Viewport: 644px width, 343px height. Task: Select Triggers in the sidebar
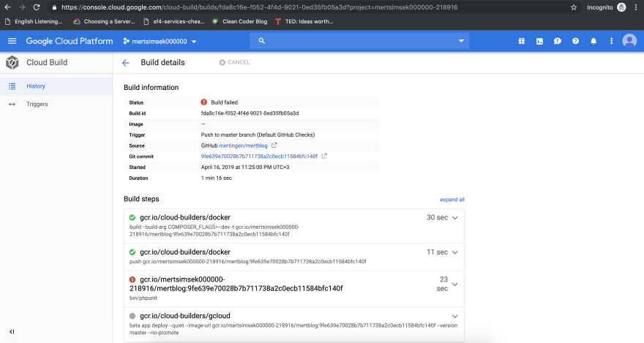coord(56,104)
